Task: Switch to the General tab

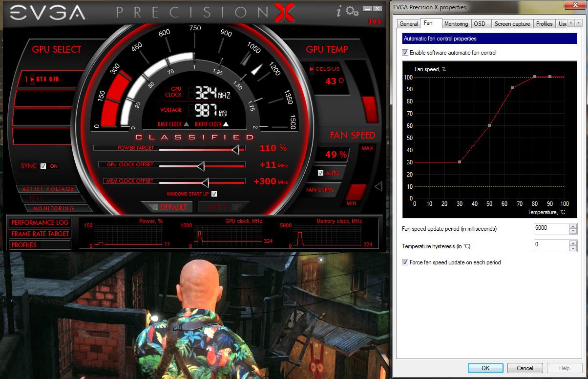Action: pyautogui.click(x=409, y=24)
